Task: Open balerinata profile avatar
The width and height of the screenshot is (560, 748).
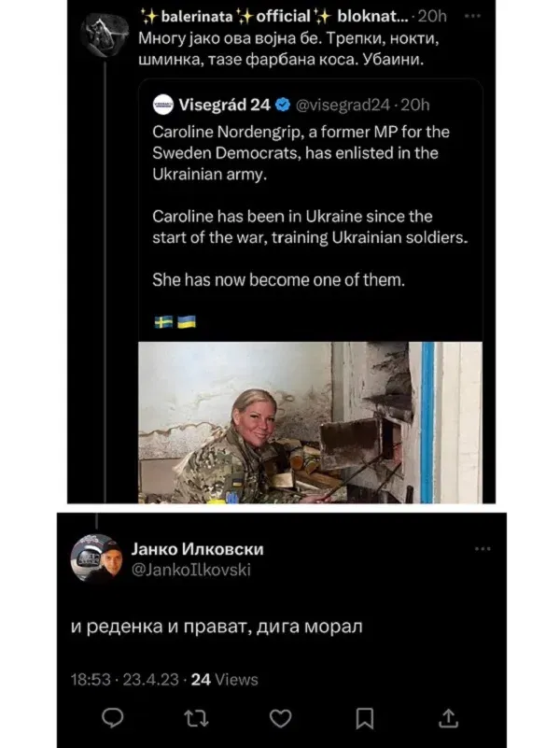Action: tap(105, 35)
